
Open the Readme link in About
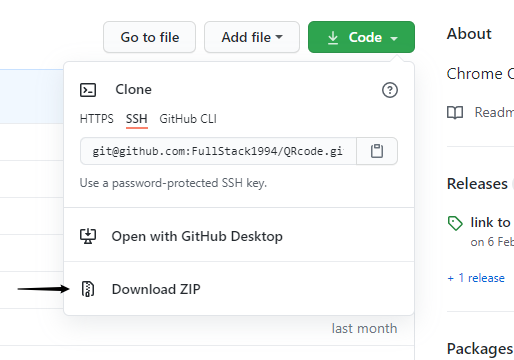click(x=494, y=112)
